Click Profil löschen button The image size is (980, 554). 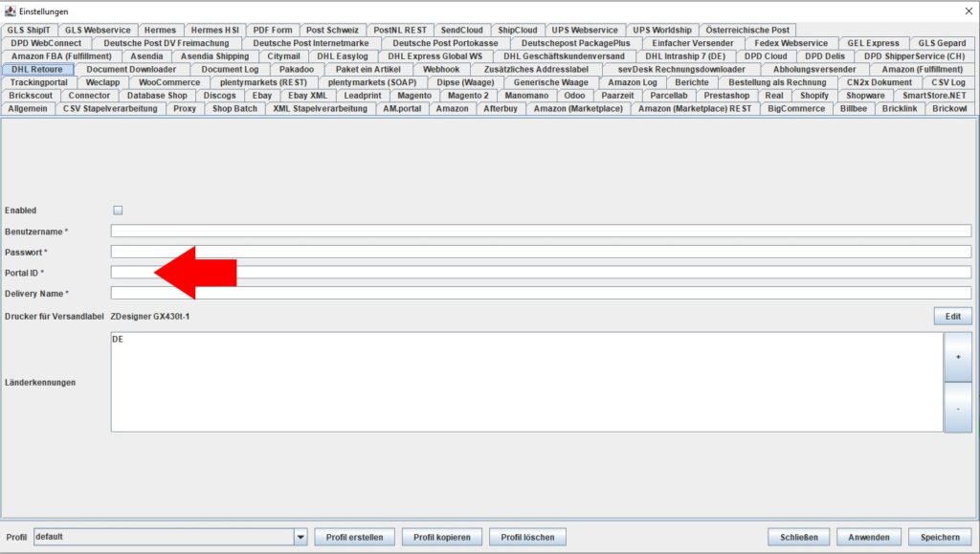click(527, 537)
